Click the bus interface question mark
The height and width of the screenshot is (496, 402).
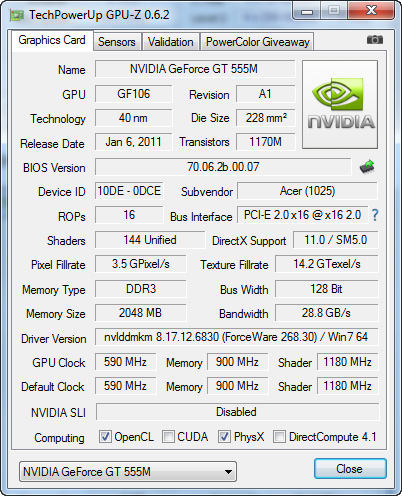pos(375,215)
